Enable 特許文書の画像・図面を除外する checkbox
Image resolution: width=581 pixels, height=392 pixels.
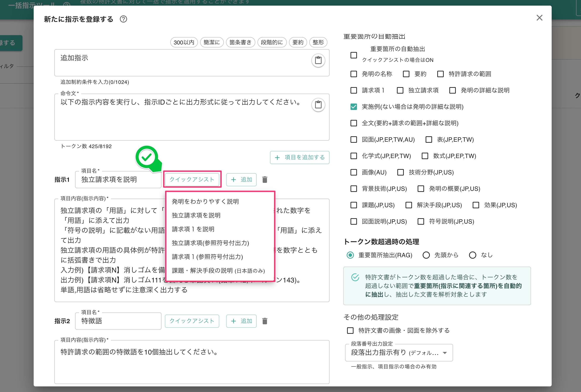coord(350,331)
